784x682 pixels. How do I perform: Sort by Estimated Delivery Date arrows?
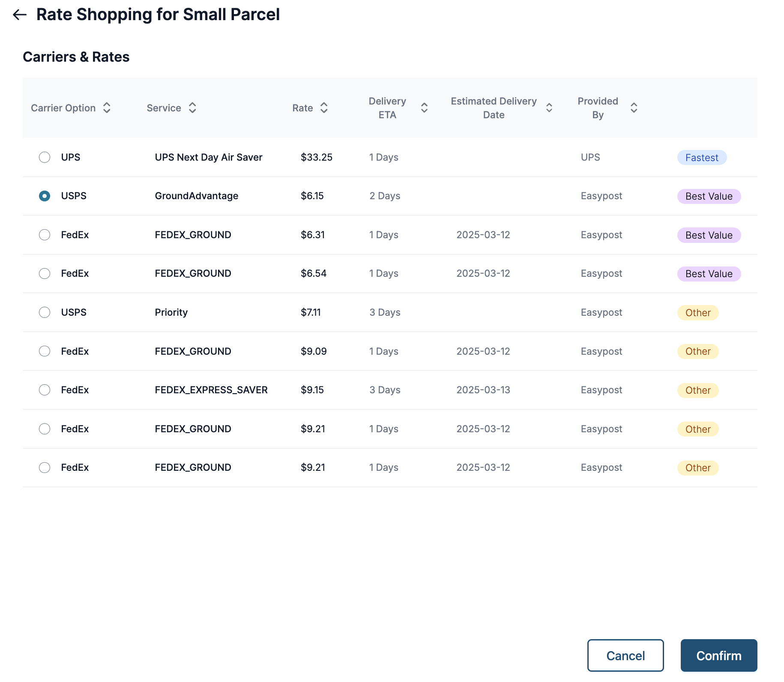pyautogui.click(x=549, y=108)
